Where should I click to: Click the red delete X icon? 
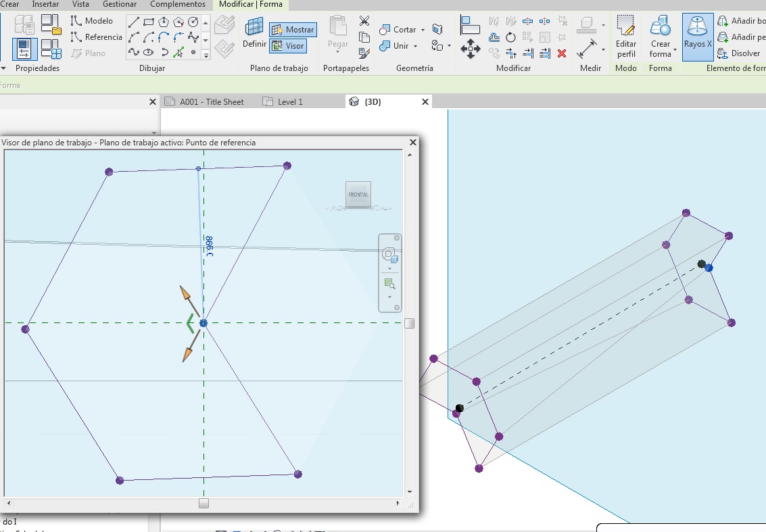[562, 53]
